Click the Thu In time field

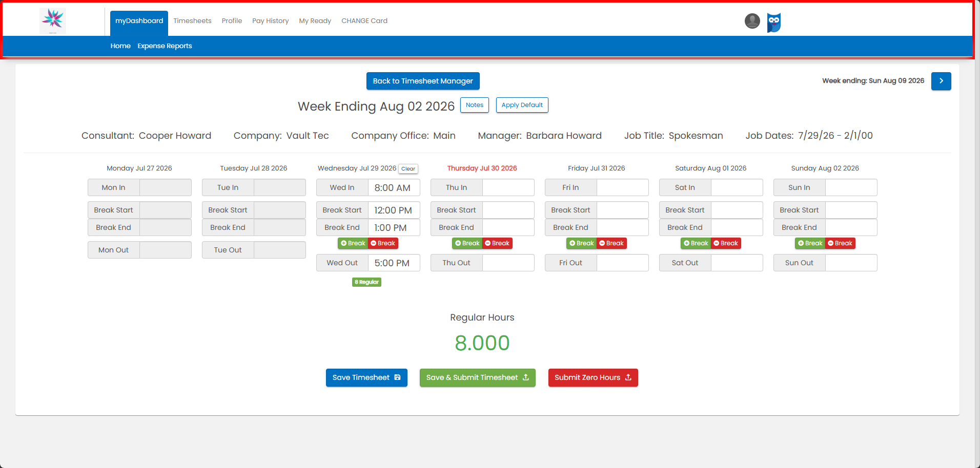[x=508, y=187]
